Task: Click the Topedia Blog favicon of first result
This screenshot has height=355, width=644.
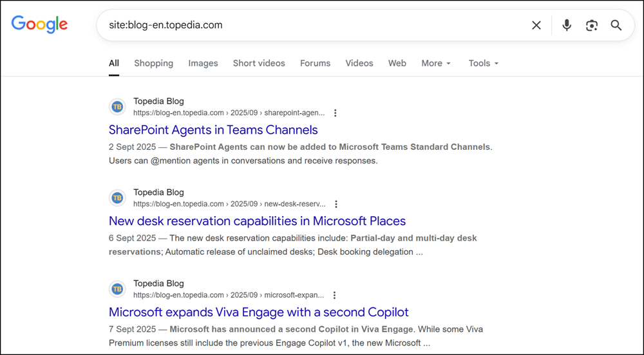Action: 117,107
